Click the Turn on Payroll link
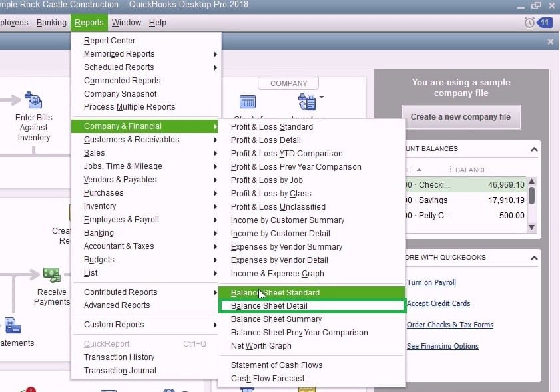Screen dimensions: 560x392 coord(431,282)
